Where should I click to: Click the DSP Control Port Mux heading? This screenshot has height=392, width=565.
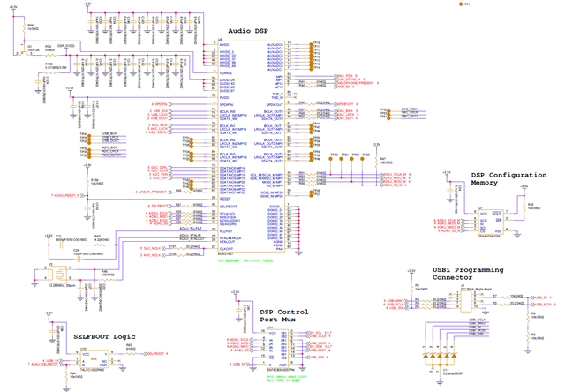click(284, 315)
